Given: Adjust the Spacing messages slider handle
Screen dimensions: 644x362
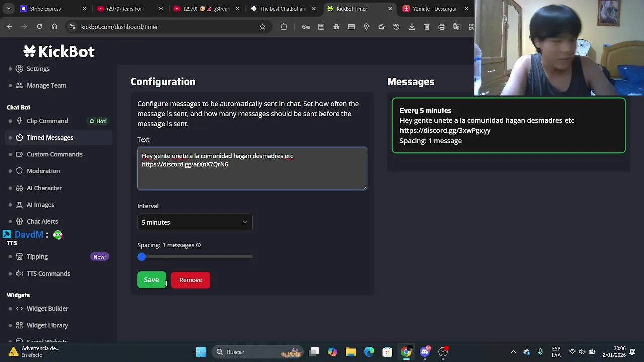Looking at the screenshot, I should point(142,257).
